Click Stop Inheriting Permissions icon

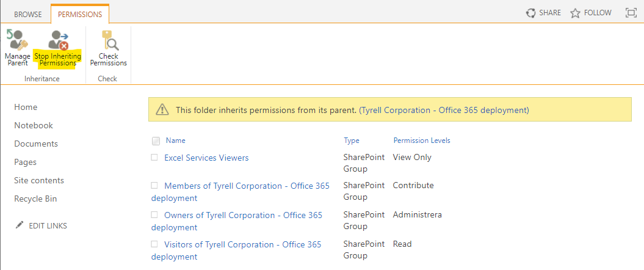tap(59, 40)
